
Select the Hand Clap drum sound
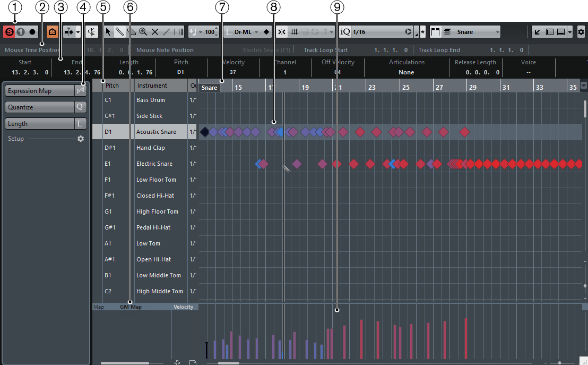click(151, 148)
